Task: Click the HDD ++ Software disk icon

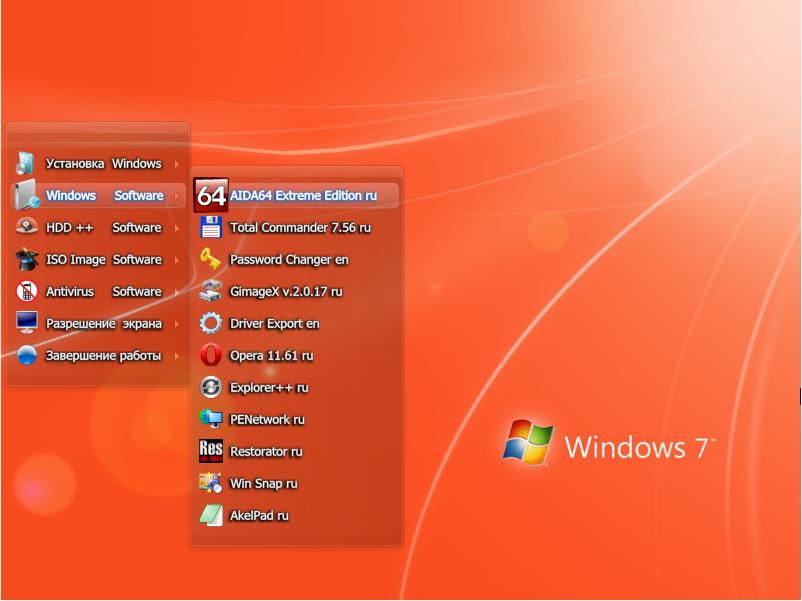Action: [27, 227]
